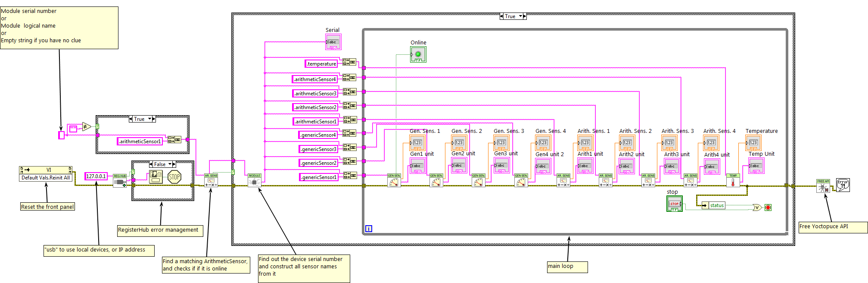Click the error handler icon after Free API
868x283 pixels.
(843, 185)
